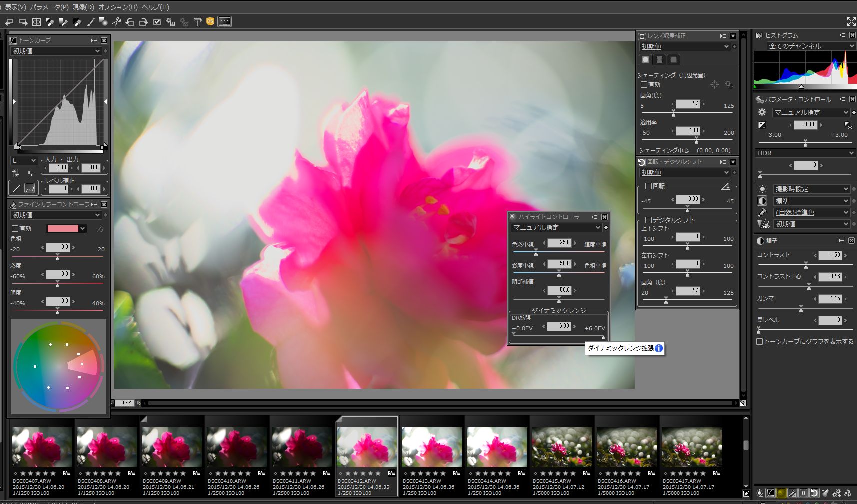Open the L channel dropdown in tone curve

(24, 160)
